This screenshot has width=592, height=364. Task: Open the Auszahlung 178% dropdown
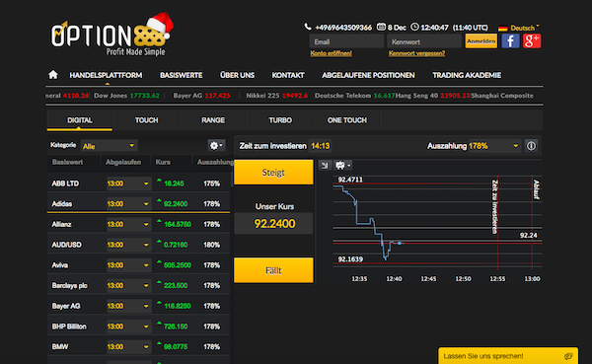(x=494, y=146)
